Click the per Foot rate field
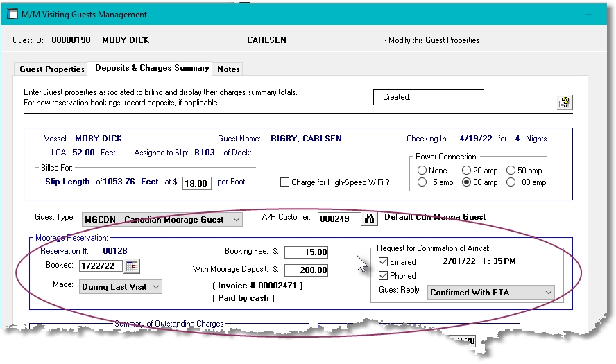 coord(196,183)
